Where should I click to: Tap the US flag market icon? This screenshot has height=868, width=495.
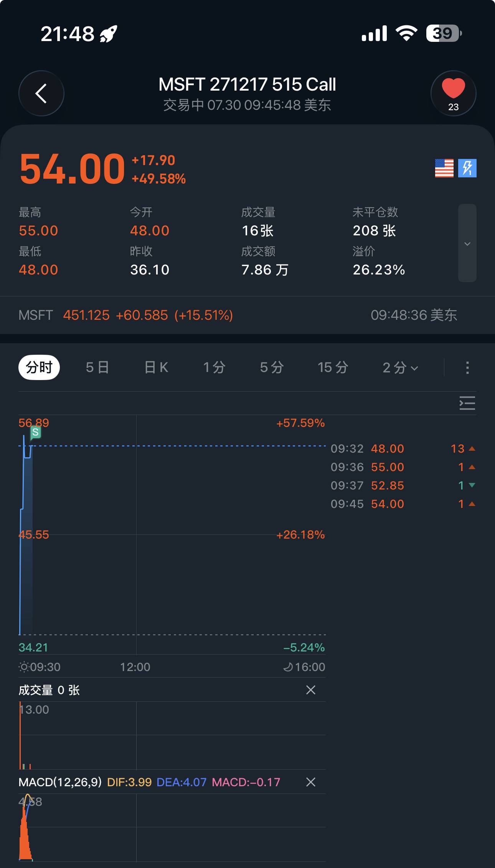444,168
